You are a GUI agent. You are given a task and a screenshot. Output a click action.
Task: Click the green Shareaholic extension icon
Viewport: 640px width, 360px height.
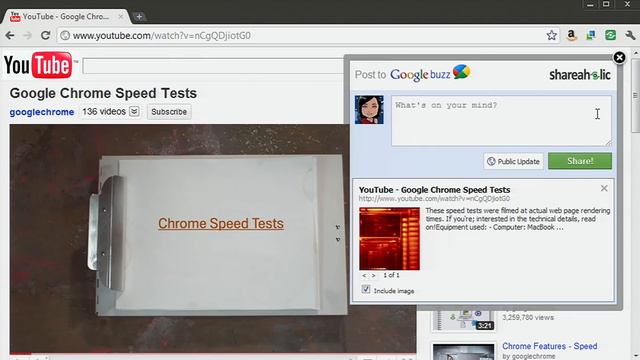pyautogui.click(x=610, y=36)
